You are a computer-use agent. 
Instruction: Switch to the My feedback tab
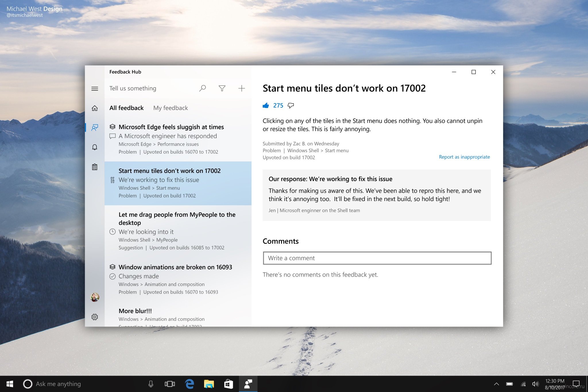pos(171,108)
